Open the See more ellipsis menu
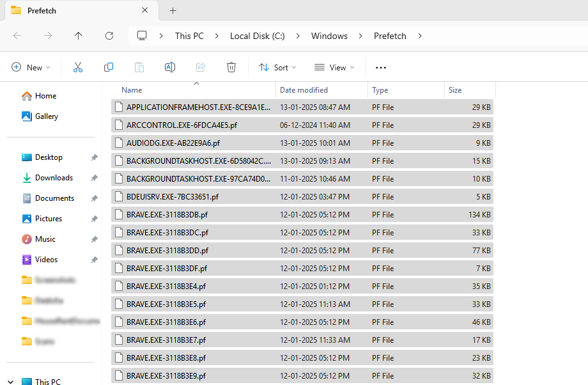Viewport: 588px width, 385px height. pos(381,68)
